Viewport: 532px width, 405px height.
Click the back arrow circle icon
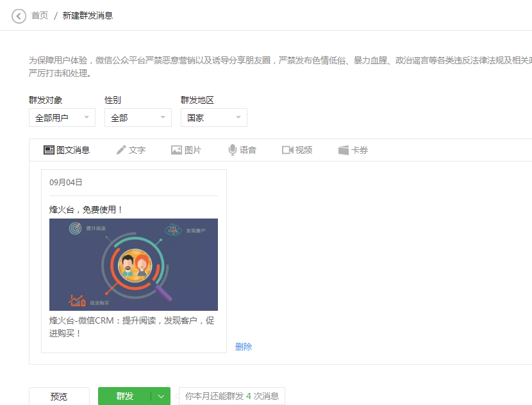point(19,16)
